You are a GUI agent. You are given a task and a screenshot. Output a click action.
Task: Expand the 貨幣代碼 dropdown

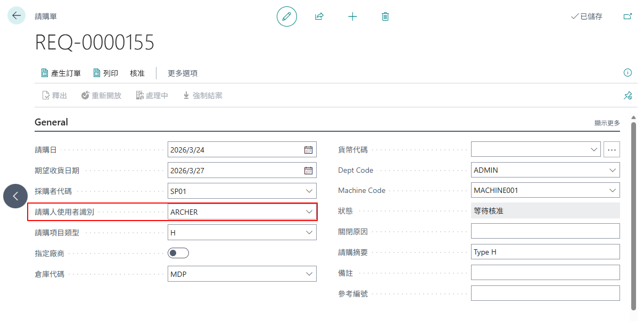tap(595, 150)
